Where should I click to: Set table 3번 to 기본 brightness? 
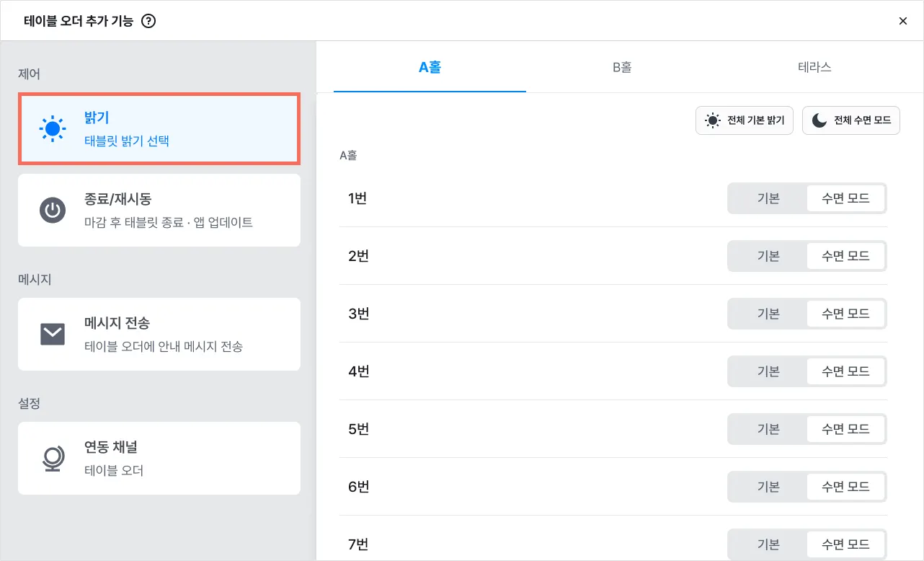768,314
